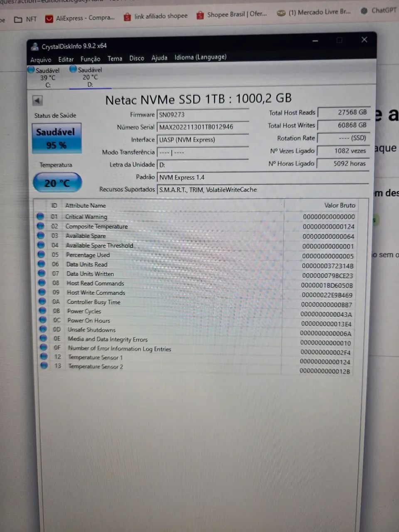The height and width of the screenshot is (532, 399).
Task: Click the status circle for Percentage Used
Action: tap(41, 254)
